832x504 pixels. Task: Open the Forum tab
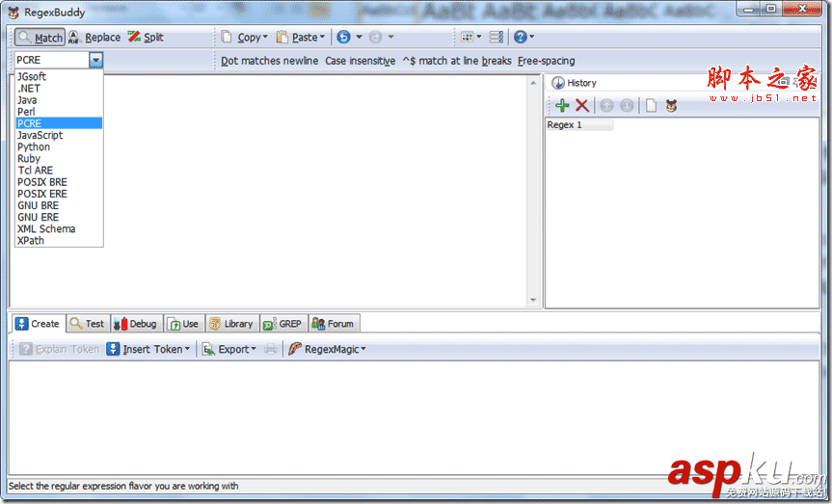pos(334,324)
